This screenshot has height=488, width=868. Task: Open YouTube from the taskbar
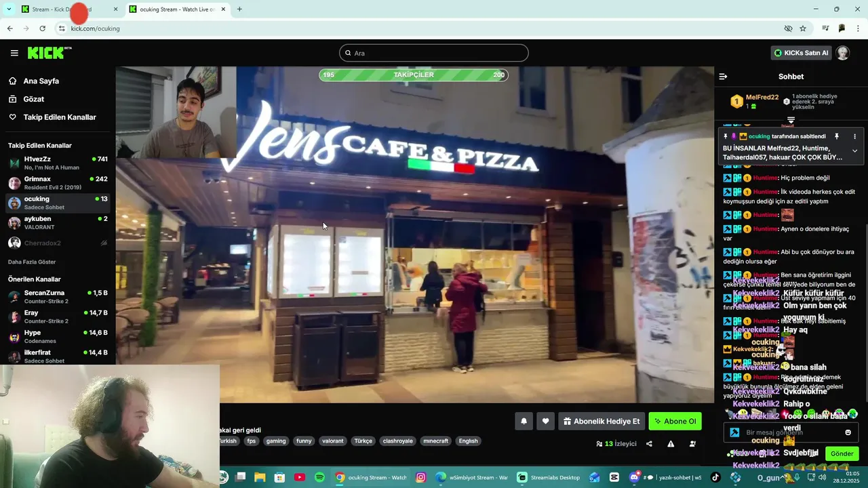(300, 477)
